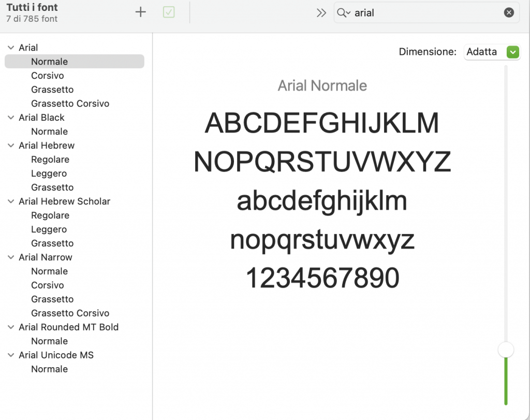Select Grassetto Corsivo under Arial Narrow
Image resolution: width=530 pixels, height=420 pixels.
tap(75, 313)
